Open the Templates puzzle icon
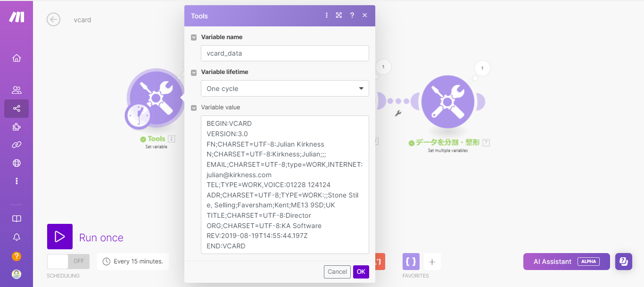The width and height of the screenshot is (644, 287). tap(17, 127)
